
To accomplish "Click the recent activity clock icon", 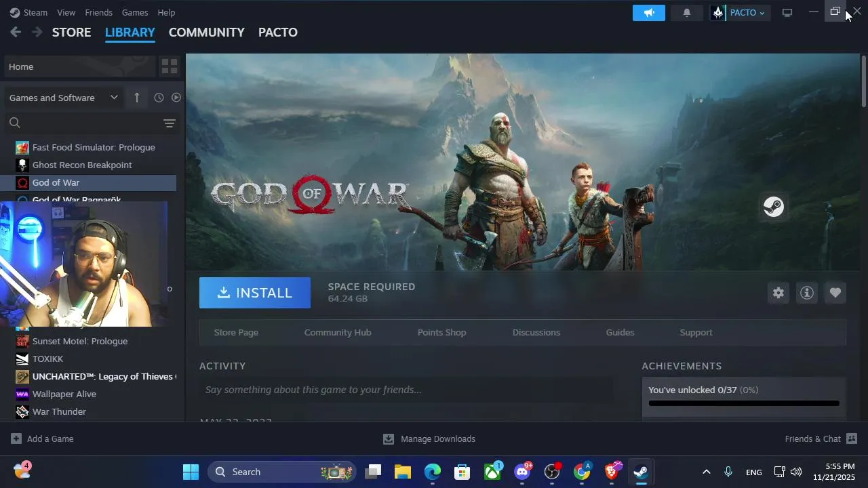I will (159, 98).
